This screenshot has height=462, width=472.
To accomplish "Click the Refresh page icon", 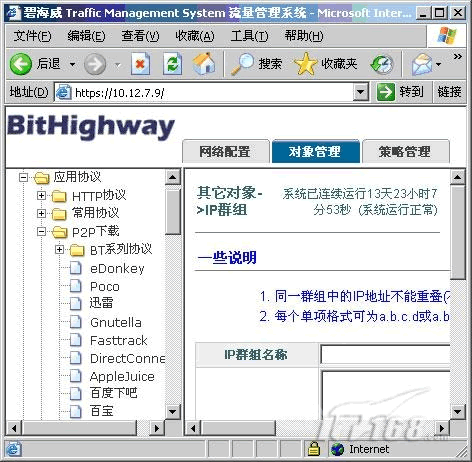I will (x=173, y=64).
